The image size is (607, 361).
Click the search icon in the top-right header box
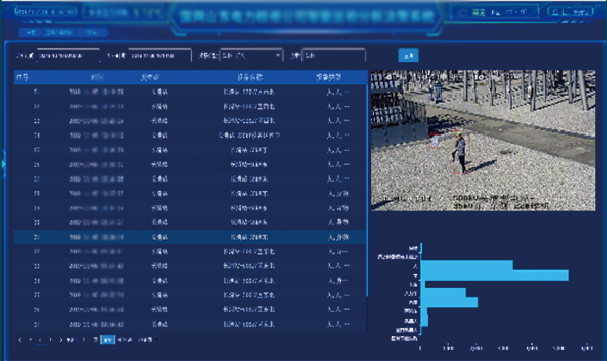point(461,13)
